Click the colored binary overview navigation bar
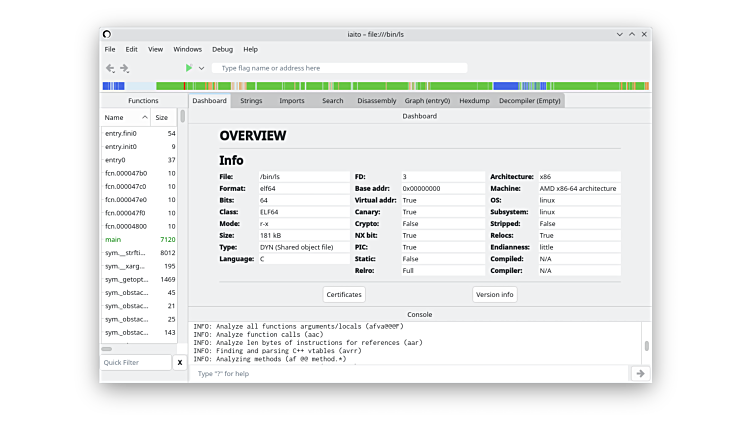Screen dimensions: 752x423 (x=375, y=86)
